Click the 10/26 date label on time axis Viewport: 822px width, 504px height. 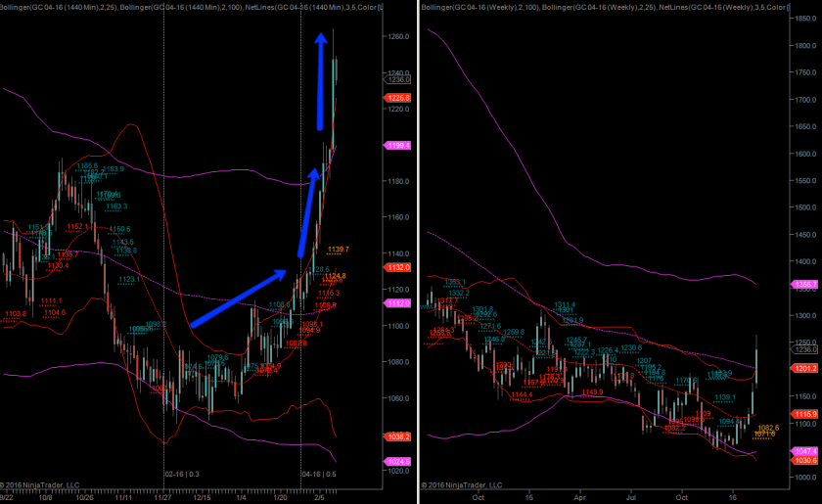point(85,497)
